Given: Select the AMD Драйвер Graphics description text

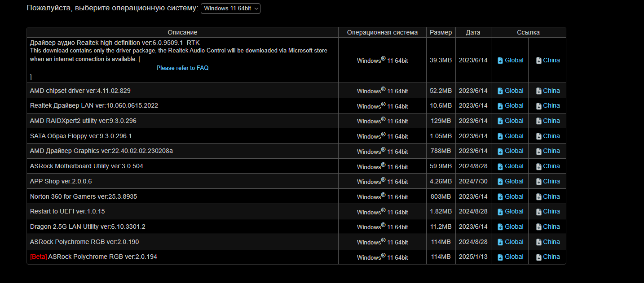Looking at the screenshot, I should (101, 151).
